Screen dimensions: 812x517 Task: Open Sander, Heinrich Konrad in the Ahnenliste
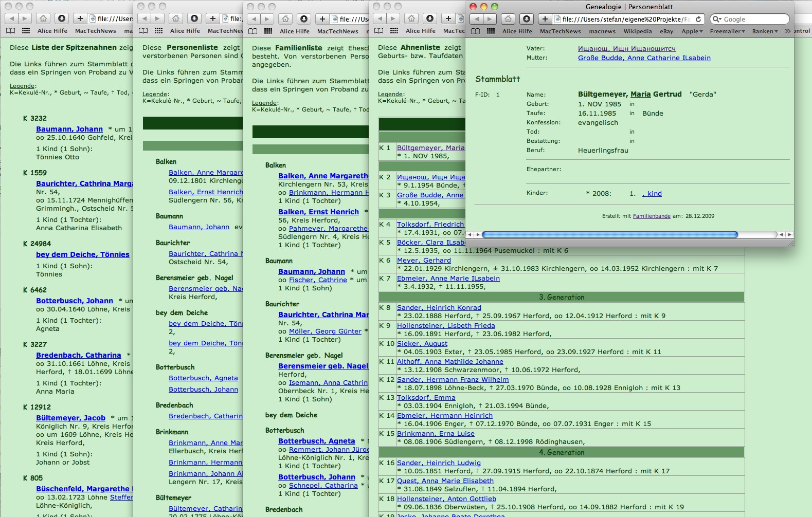click(439, 308)
